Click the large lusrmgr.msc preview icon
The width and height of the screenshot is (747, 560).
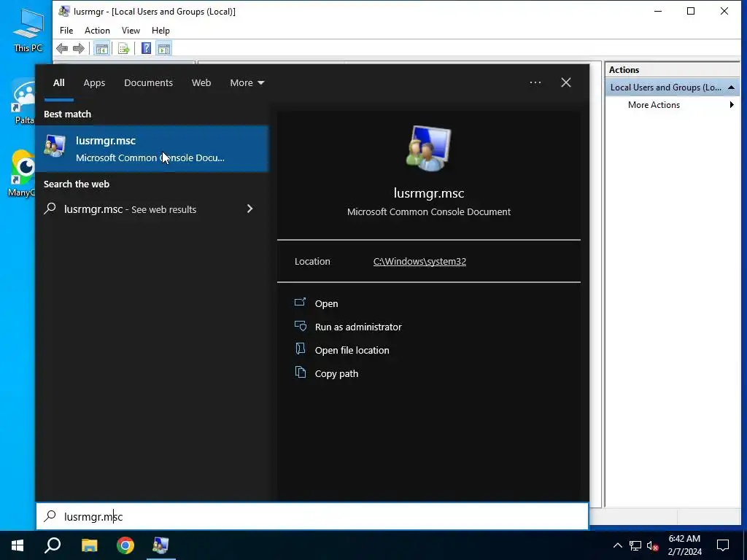429,148
